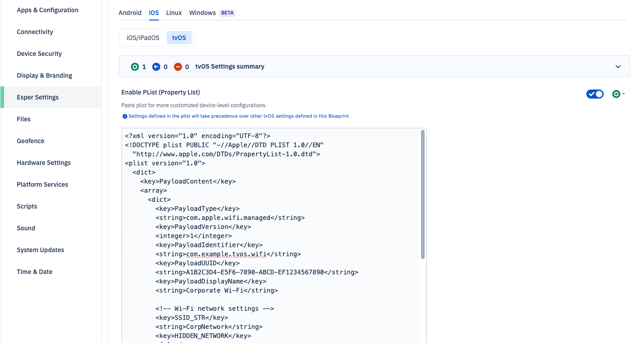
Task: Toggle the Enable PList switch off
Action: tap(595, 94)
